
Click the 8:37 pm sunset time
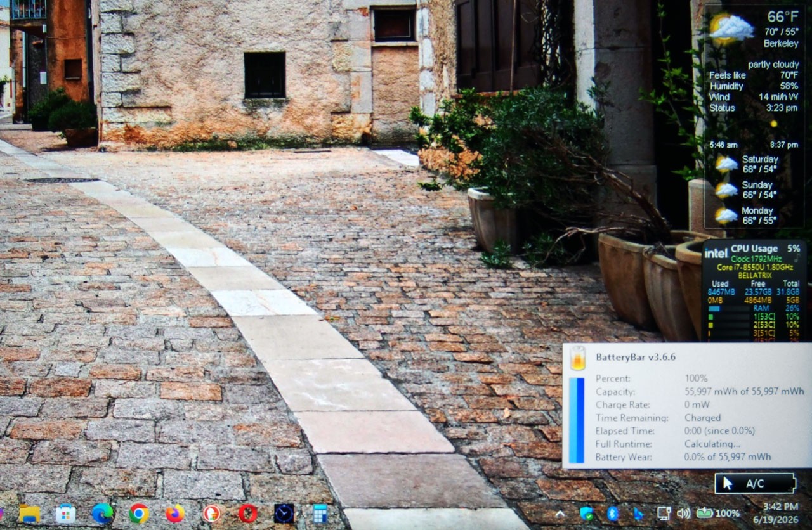(x=783, y=145)
